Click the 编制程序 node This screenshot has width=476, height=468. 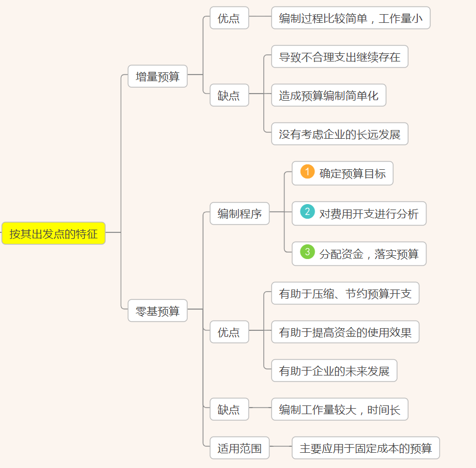239,213
